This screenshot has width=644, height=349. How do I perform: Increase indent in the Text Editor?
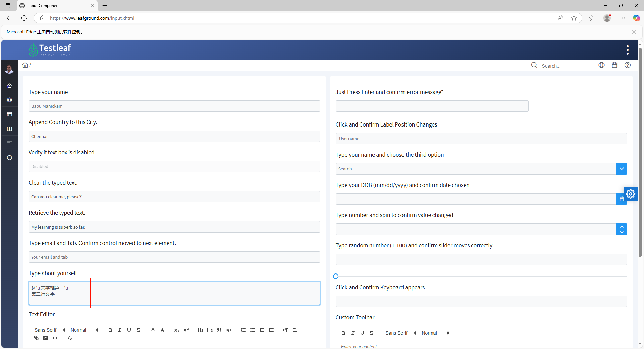271,330
